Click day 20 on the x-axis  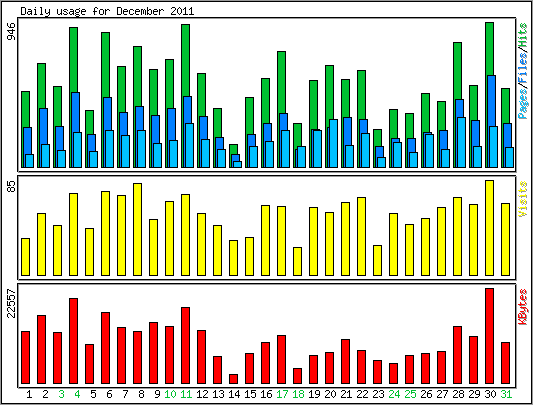[330, 394]
